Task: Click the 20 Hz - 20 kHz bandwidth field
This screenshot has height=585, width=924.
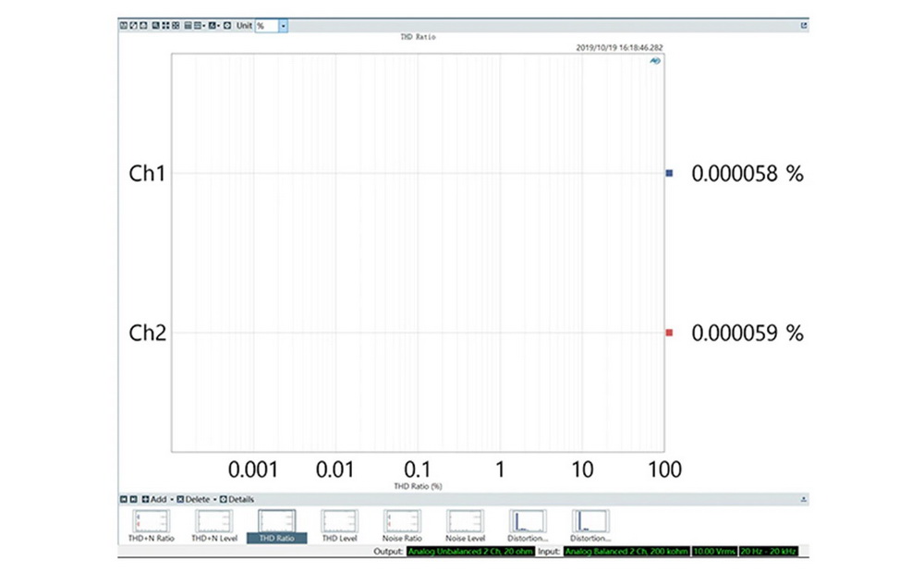Action: coord(767,551)
